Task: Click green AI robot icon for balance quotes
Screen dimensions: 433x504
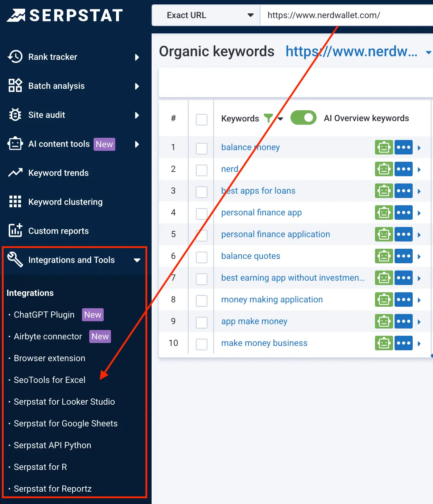Action: (384, 256)
